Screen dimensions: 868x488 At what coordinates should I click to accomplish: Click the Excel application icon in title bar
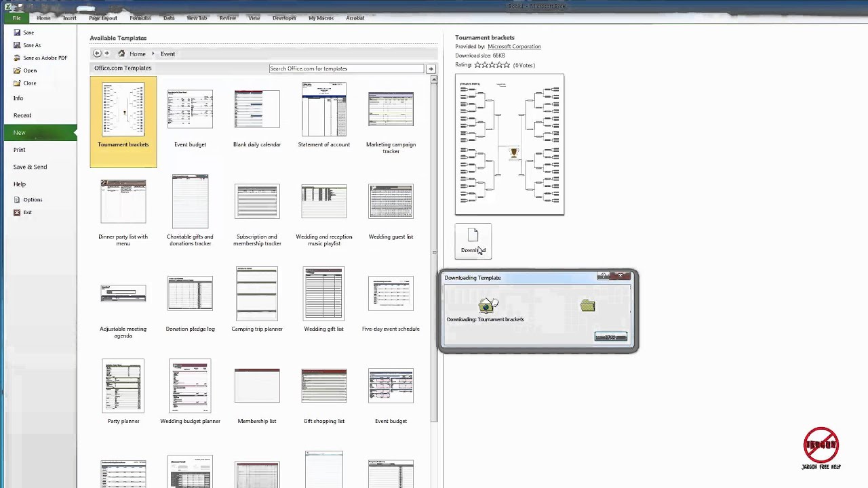[8, 6]
